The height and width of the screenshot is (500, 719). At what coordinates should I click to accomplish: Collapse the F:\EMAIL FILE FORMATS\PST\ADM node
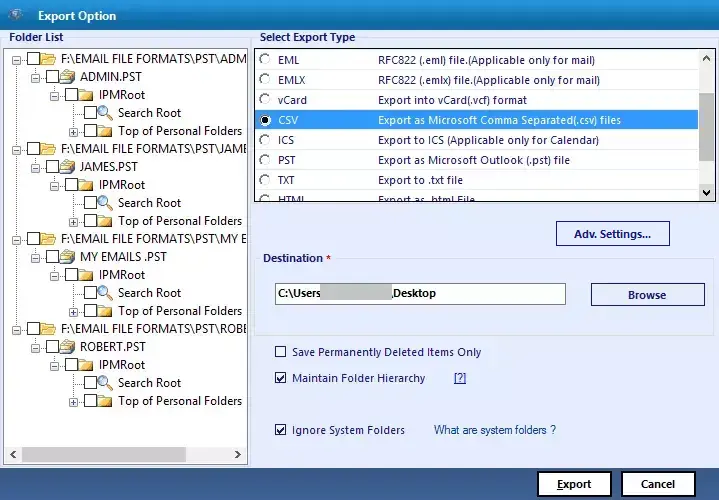tap(17, 60)
